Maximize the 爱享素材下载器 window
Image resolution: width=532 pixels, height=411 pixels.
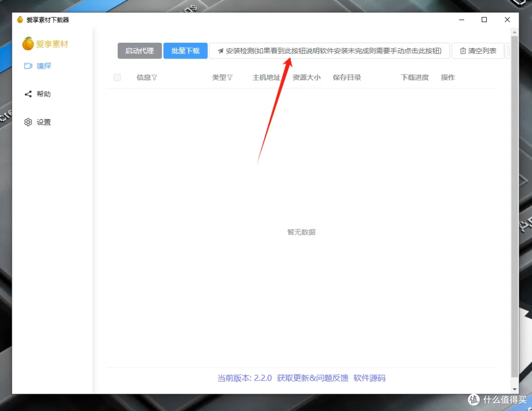(x=484, y=20)
